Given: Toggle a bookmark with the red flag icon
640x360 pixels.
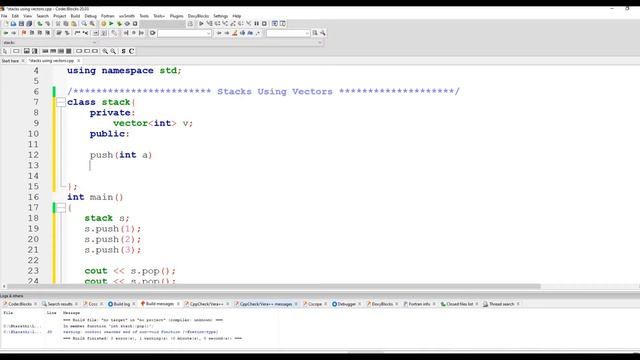Looking at the screenshot, I should [24, 33].
